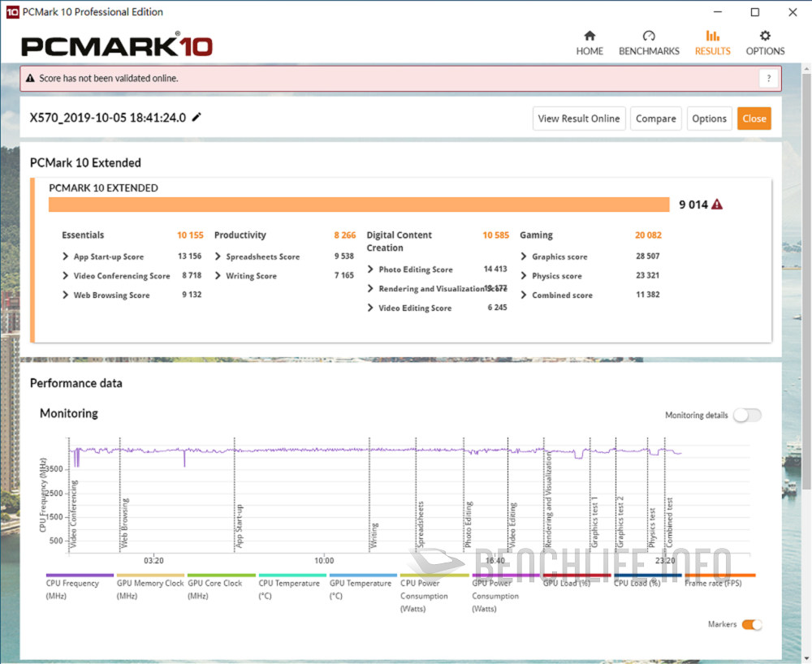
Task: Expand Writing Score details
Action: [218, 275]
